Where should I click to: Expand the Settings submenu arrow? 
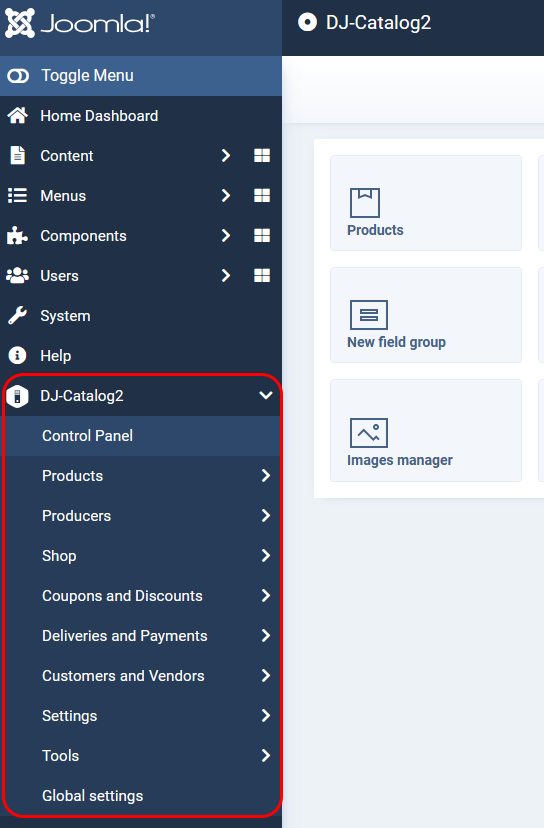pos(266,716)
